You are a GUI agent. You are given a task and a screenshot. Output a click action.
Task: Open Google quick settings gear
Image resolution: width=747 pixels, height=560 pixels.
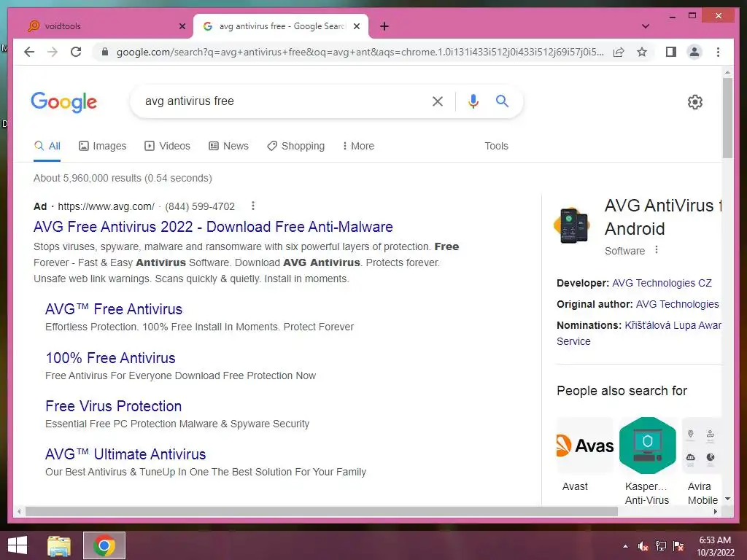(695, 102)
